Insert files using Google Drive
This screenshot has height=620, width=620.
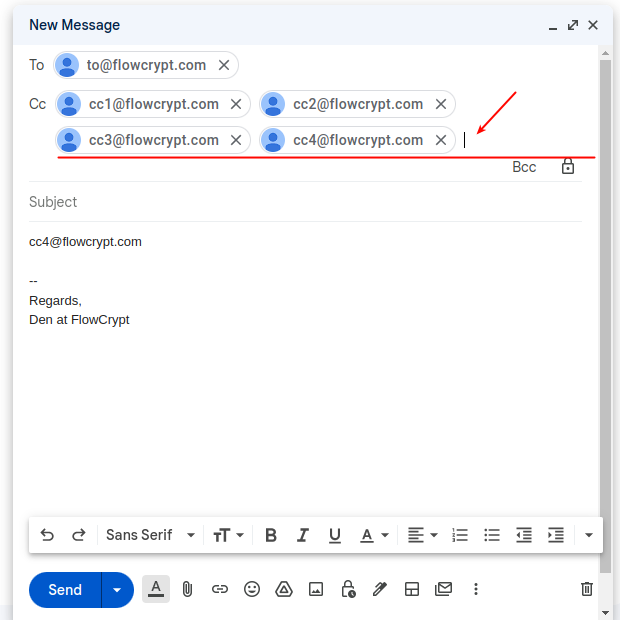tap(284, 589)
